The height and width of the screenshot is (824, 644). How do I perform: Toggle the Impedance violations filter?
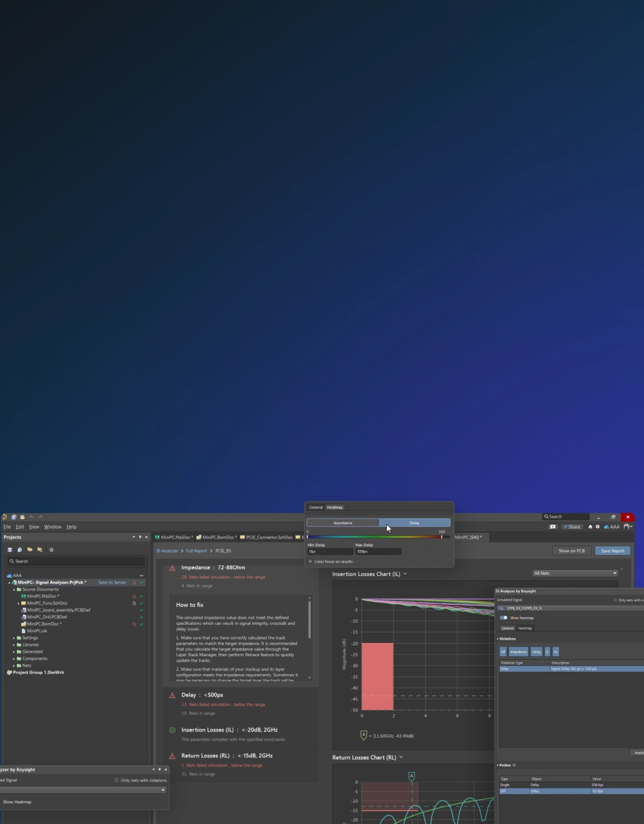click(x=519, y=652)
